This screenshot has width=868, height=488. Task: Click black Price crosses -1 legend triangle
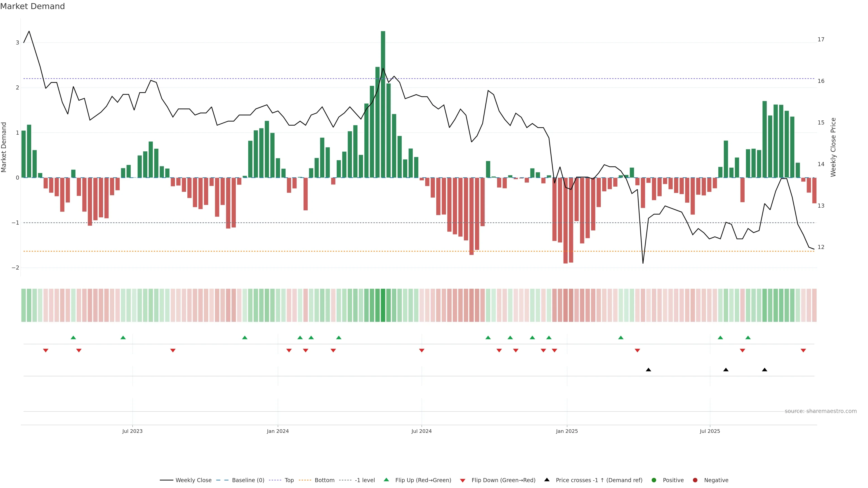[547, 480]
